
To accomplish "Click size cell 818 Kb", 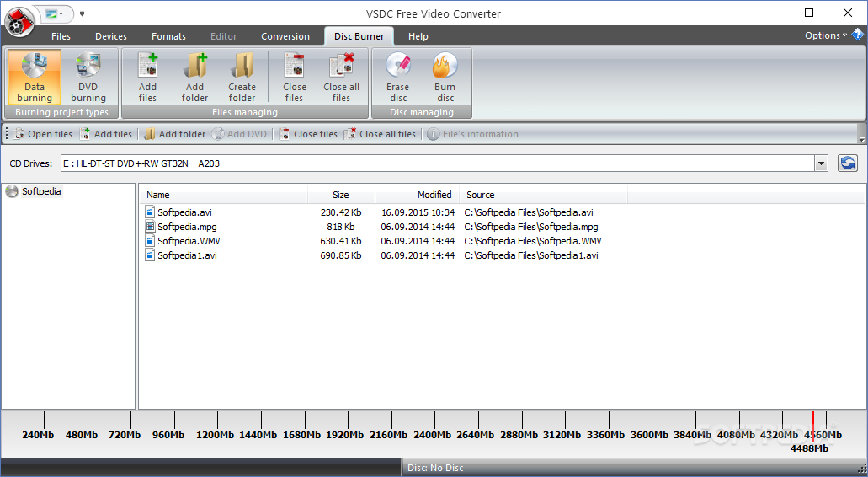I will point(340,227).
